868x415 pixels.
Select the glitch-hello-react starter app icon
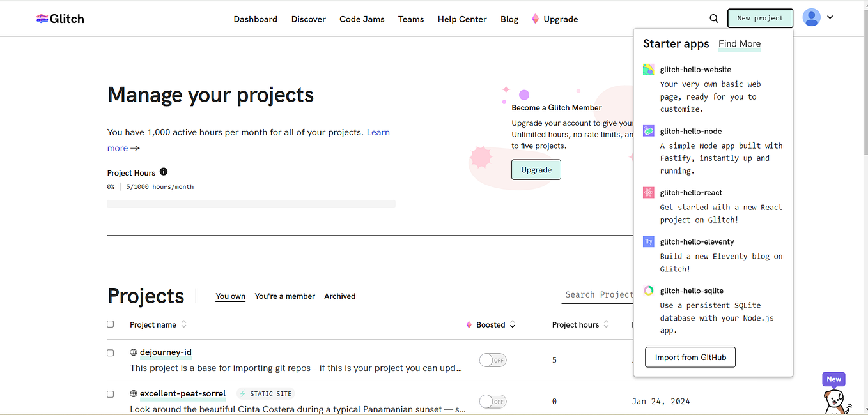pyautogui.click(x=648, y=192)
